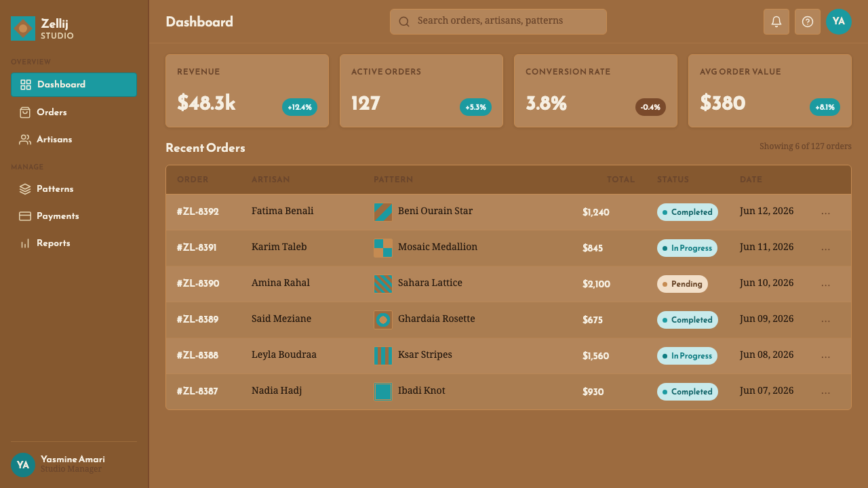Image resolution: width=868 pixels, height=488 pixels.
Task: Click Yasmine Amari avatar in sidebar footer
Action: pos(23,465)
